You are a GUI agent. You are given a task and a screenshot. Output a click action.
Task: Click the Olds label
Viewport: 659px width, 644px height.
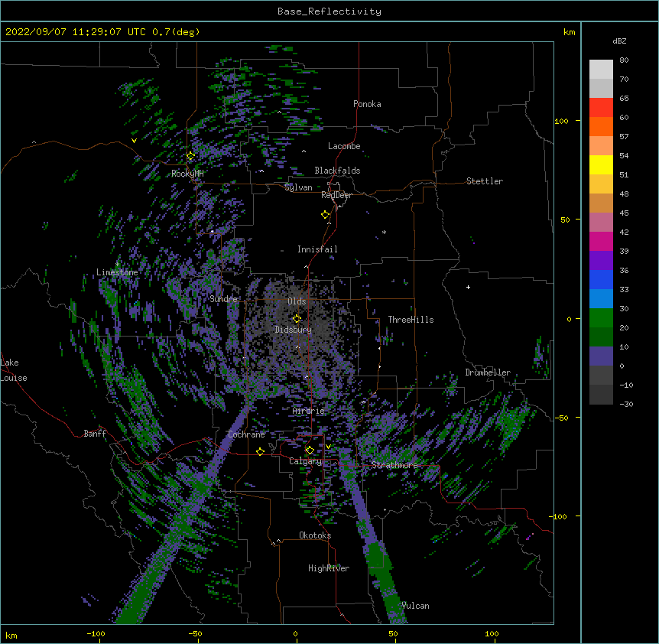[x=297, y=301]
